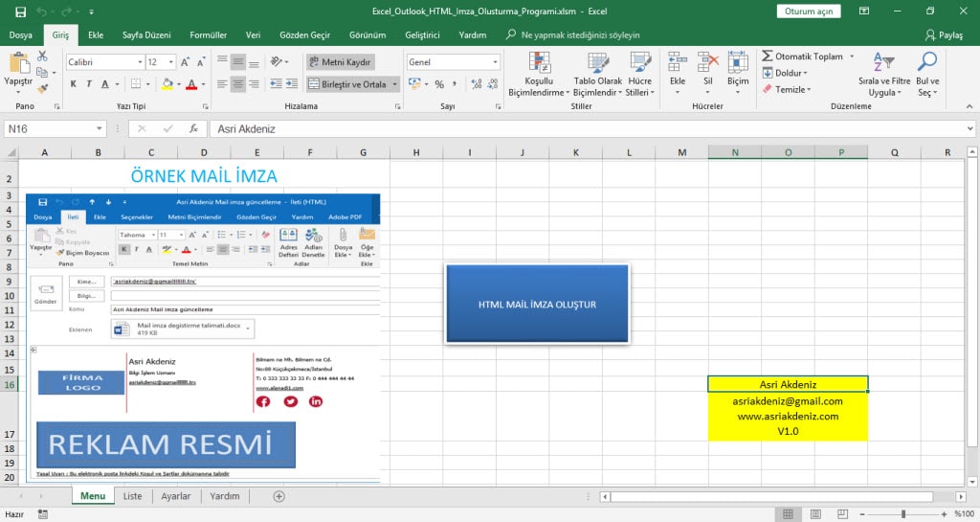Screen dimensions: 980x522
Task: Set vertical middle alignment
Action: [238, 61]
